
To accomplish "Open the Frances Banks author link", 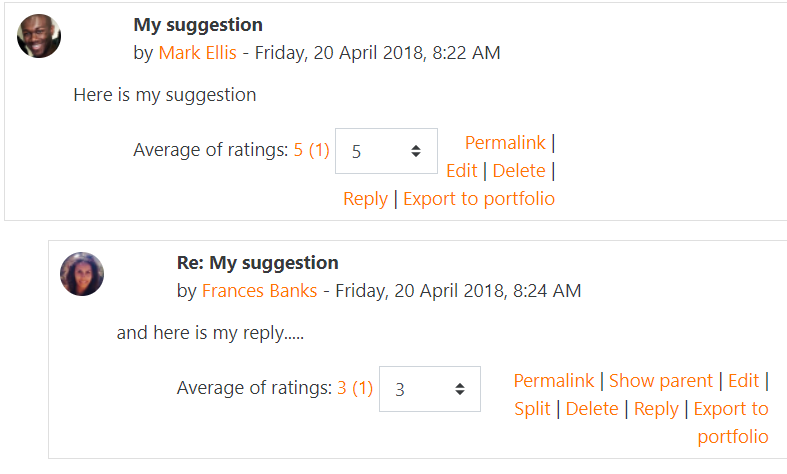I will (x=259, y=291).
